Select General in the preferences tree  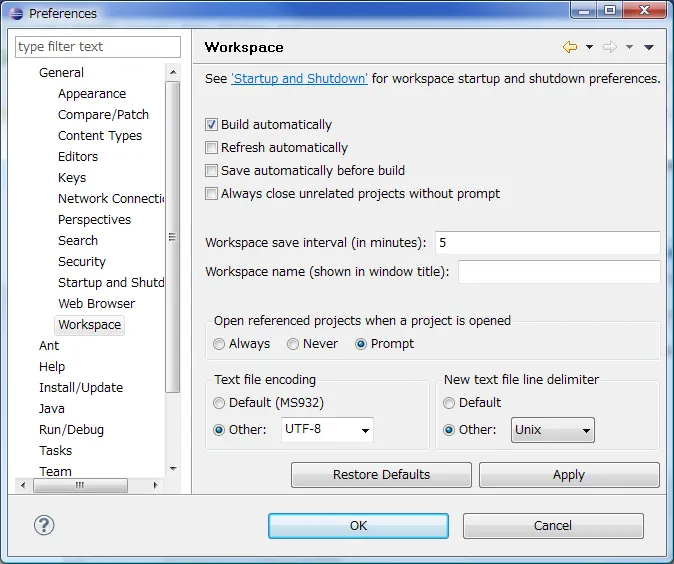coord(61,73)
